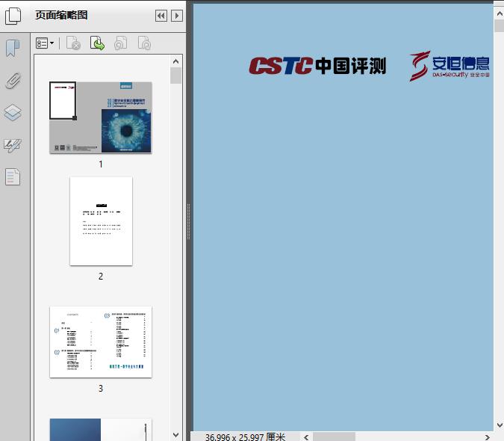
Task: Click the page size 36.996 x 25.997 label
Action: click(245, 437)
